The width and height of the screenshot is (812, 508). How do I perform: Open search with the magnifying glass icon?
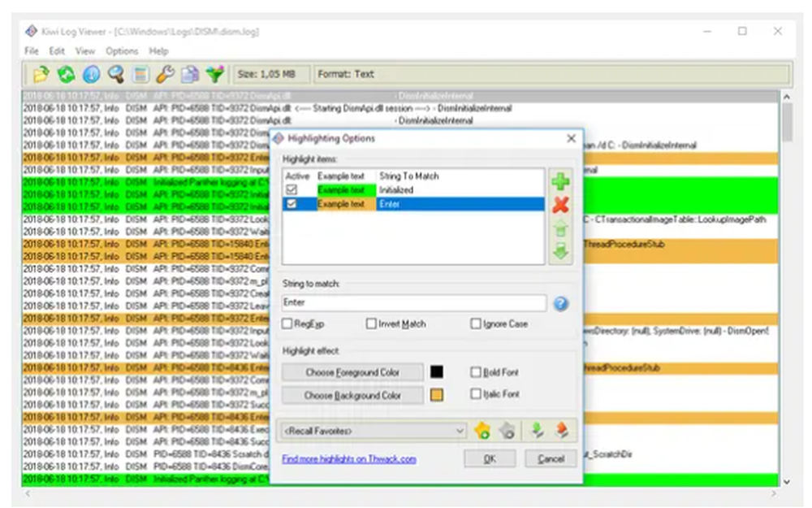click(x=115, y=75)
